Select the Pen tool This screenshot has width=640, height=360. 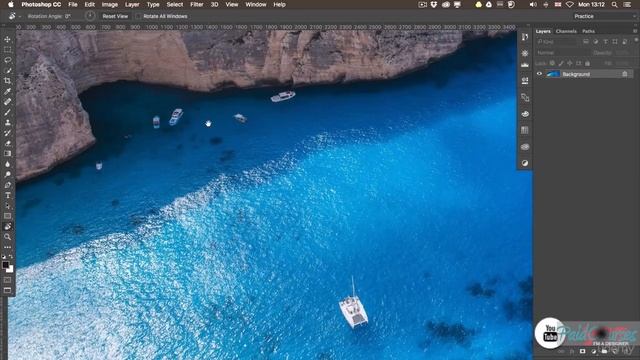coord(7,185)
